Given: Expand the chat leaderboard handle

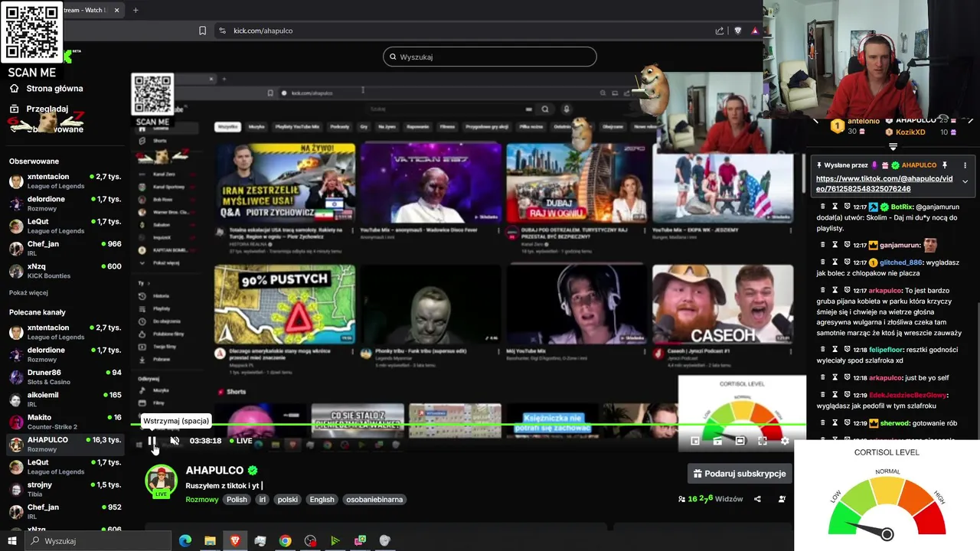Looking at the screenshot, I should 893,146.
